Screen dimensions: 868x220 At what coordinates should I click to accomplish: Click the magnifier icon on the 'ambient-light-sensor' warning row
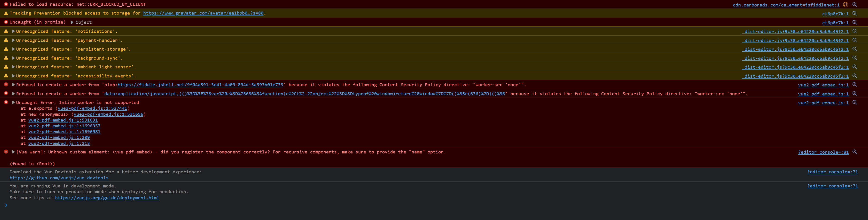[x=855, y=67]
